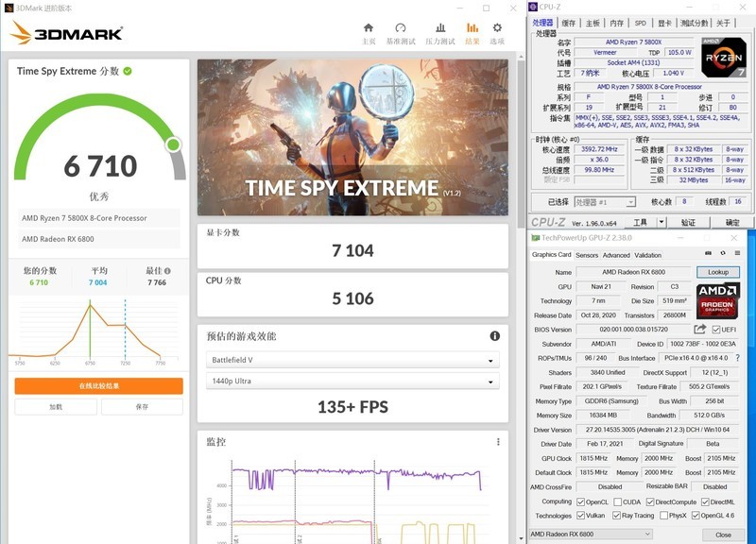The width and height of the screenshot is (756, 544).
Task: Click GPU-Z screenshot camera icon
Action: (x=709, y=254)
